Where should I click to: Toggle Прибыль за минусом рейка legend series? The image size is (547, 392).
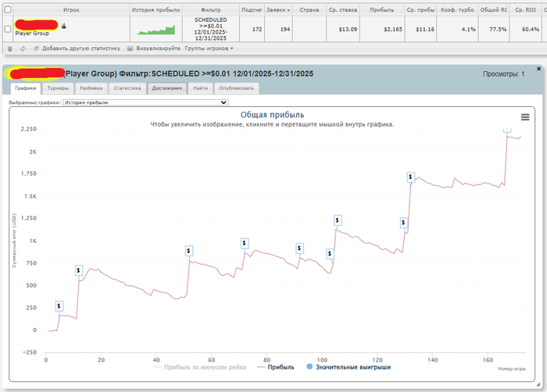pyautogui.click(x=200, y=367)
